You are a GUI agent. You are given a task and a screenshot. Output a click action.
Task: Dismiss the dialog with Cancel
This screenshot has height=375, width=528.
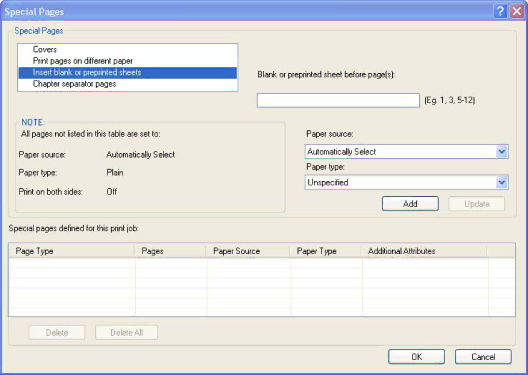[483, 356]
